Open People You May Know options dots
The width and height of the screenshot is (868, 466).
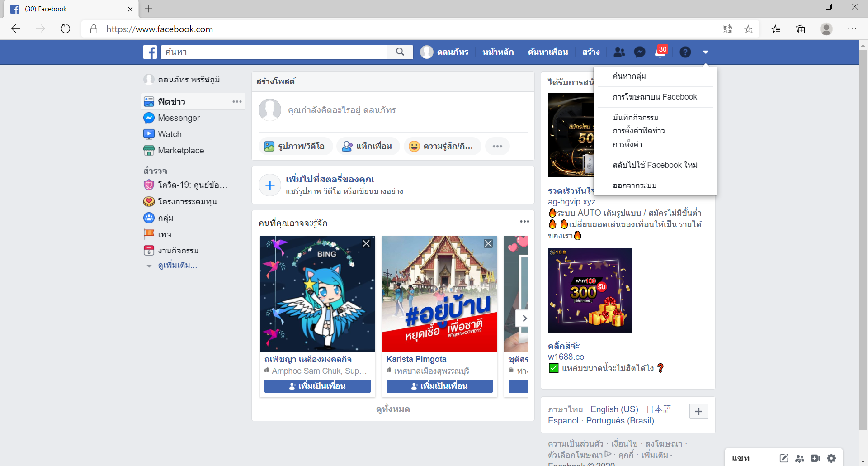tap(524, 221)
